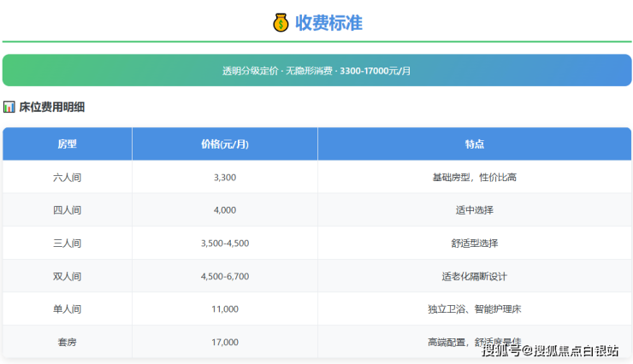This screenshot has height=364, width=633.
Task: Click the 特点 column header
Action: coord(475,144)
